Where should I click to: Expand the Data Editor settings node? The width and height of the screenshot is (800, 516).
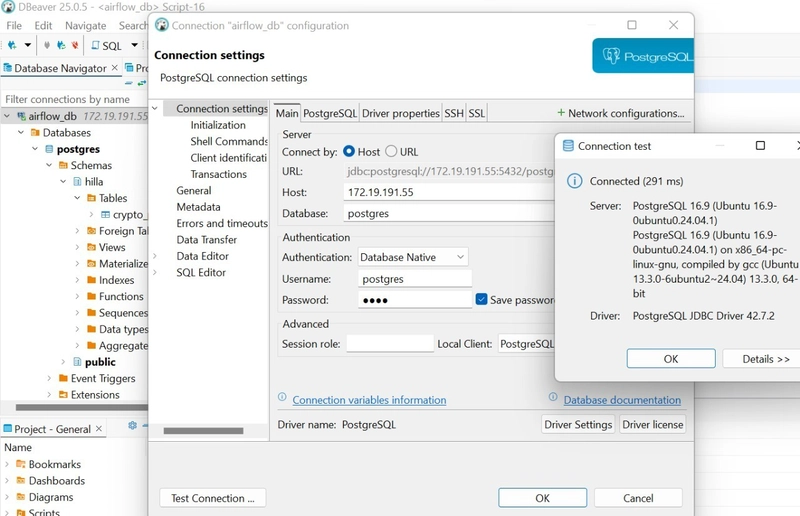point(155,256)
